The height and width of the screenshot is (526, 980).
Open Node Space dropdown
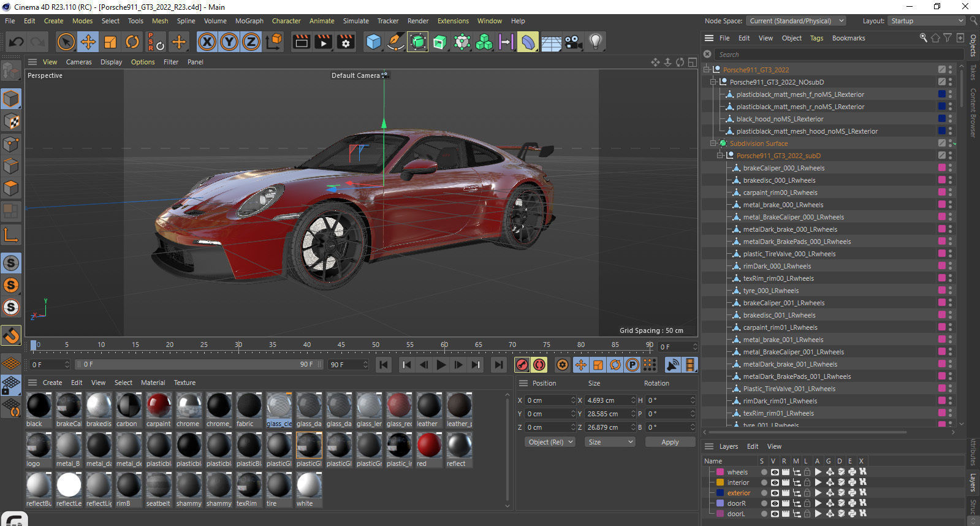[796, 21]
